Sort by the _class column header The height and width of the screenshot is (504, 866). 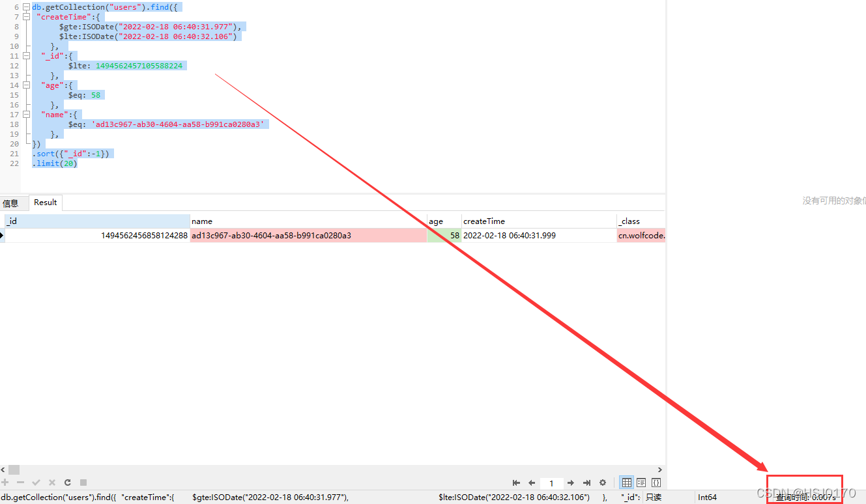click(x=641, y=221)
